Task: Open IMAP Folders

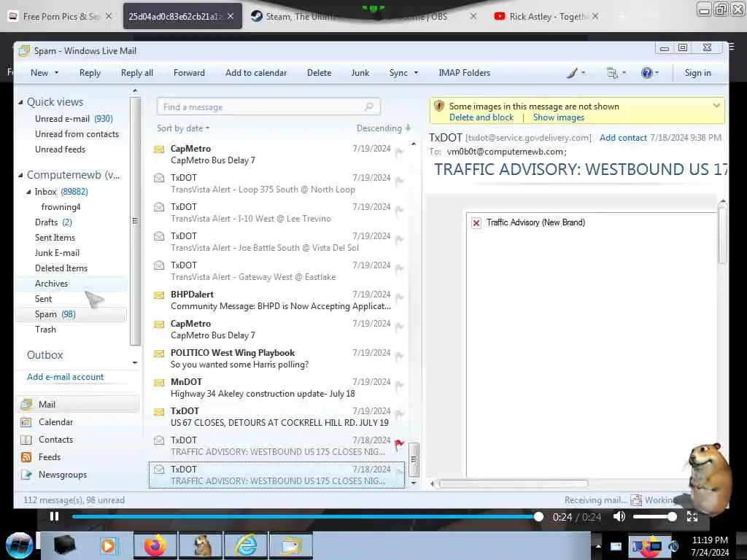Action: tap(464, 73)
